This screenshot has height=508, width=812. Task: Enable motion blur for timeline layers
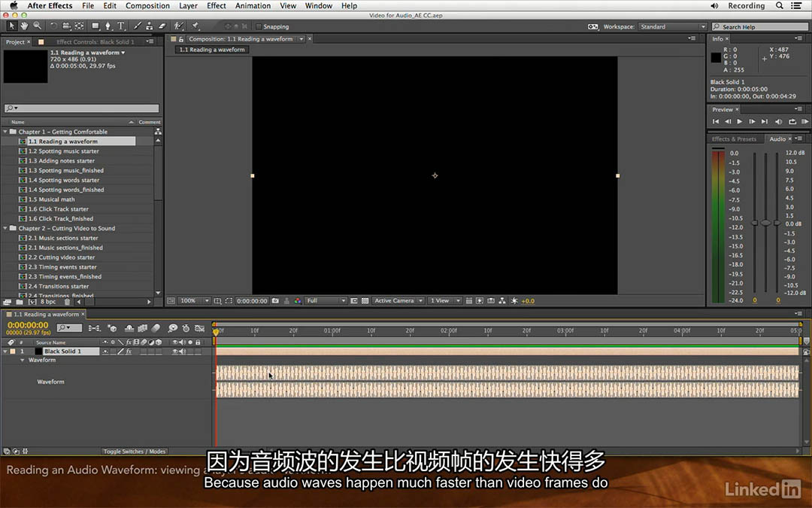point(156,328)
